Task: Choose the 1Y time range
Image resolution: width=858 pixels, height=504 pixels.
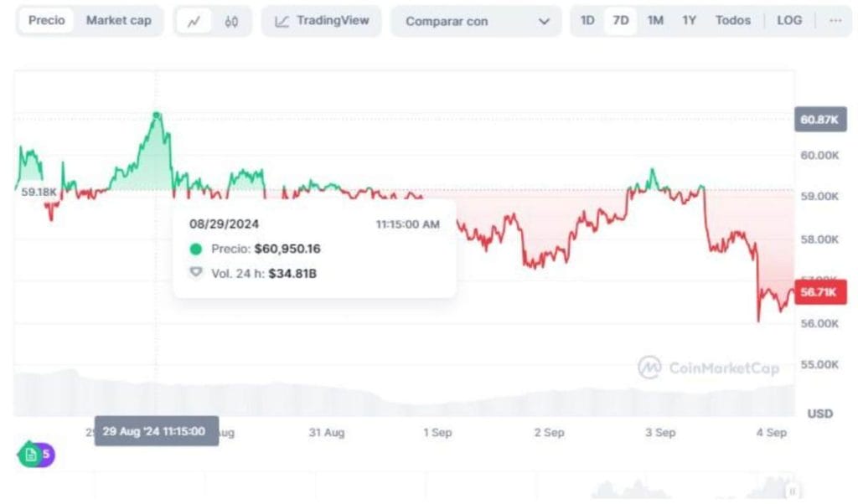Action: (689, 21)
